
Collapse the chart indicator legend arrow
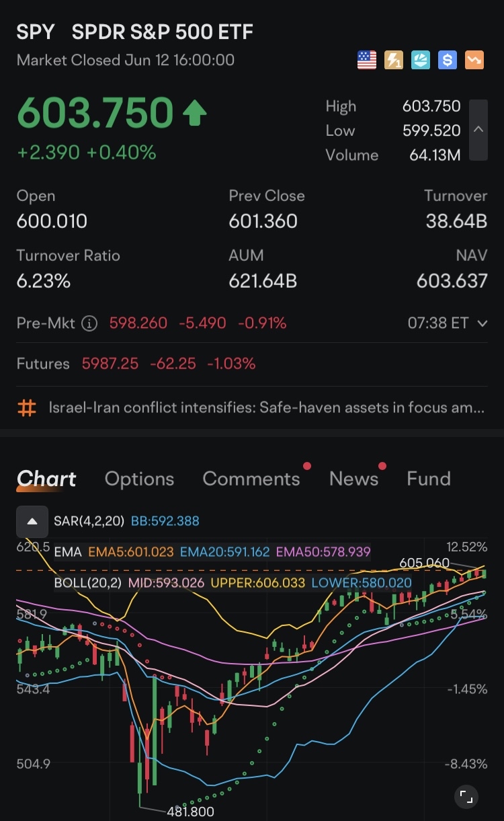32,521
